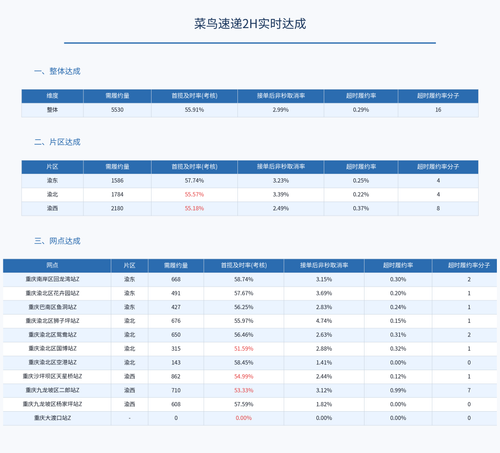Click the 渝西 order count 2180
The height and width of the screenshot is (453, 500).
click(x=117, y=208)
